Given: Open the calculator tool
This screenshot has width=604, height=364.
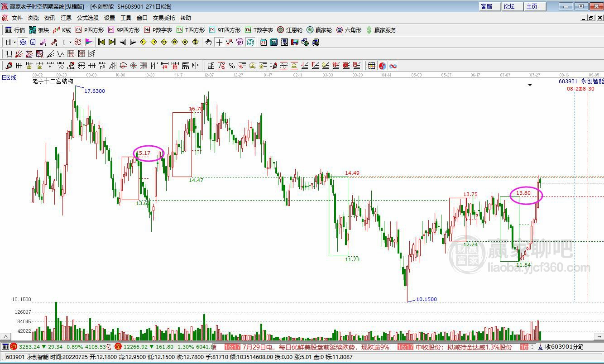Looking at the screenshot, I should (x=274, y=42).
